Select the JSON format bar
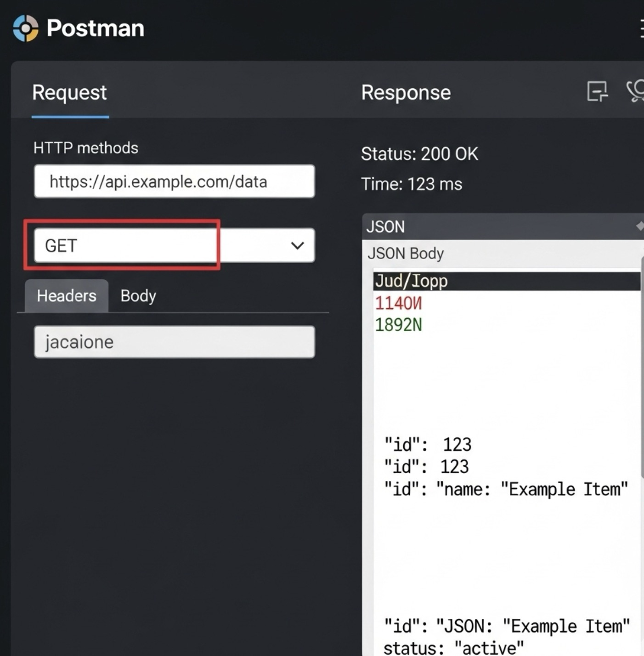644x656 pixels. [503, 226]
